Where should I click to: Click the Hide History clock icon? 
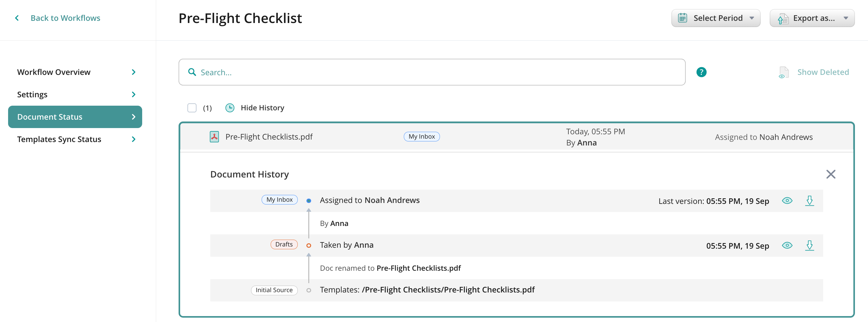click(x=230, y=108)
